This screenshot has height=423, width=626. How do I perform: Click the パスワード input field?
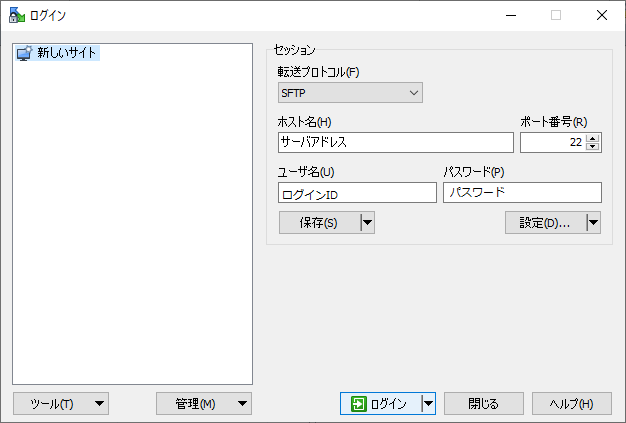pos(522,192)
